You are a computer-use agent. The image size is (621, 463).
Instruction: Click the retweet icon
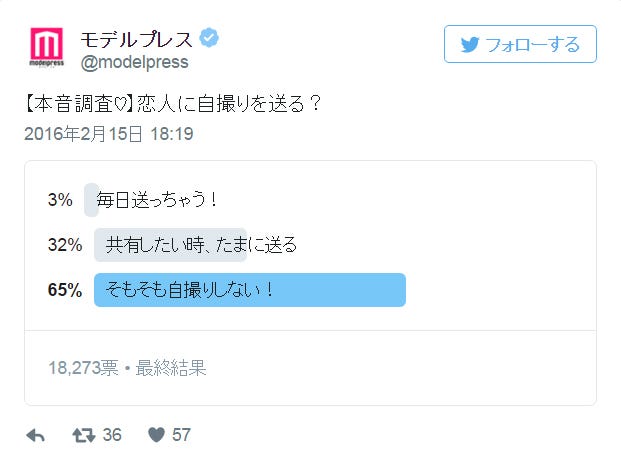click(x=84, y=435)
